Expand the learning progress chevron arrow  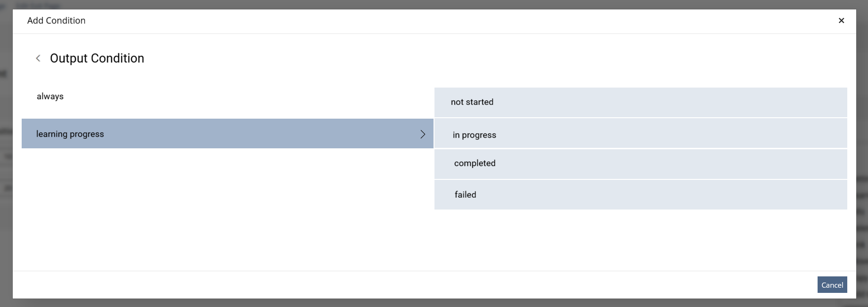423,134
